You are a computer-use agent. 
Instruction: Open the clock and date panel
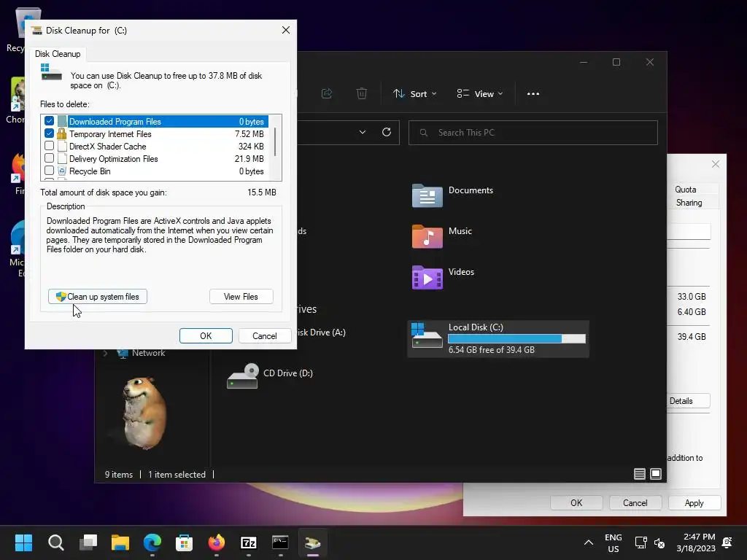click(x=696, y=542)
